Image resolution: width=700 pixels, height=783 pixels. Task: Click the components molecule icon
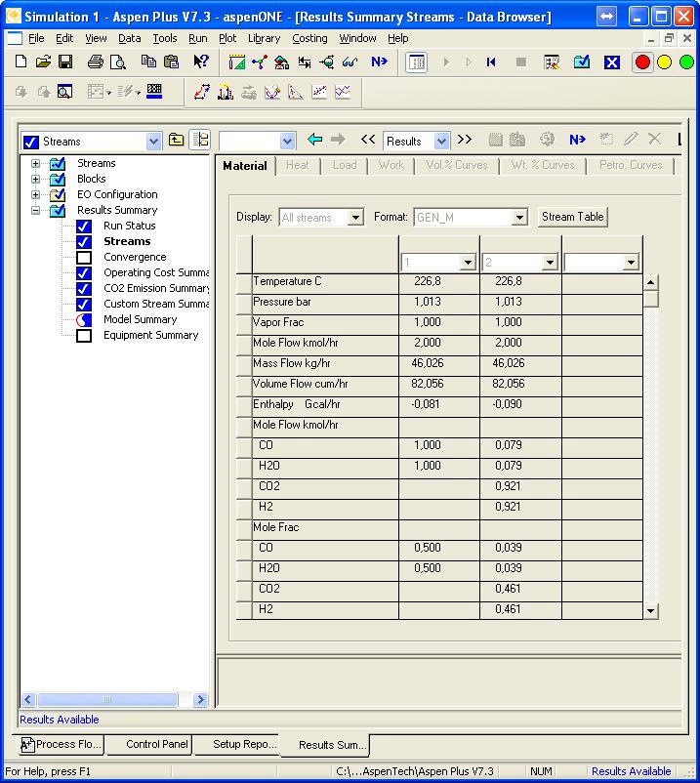pyautogui.click(x=259, y=62)
